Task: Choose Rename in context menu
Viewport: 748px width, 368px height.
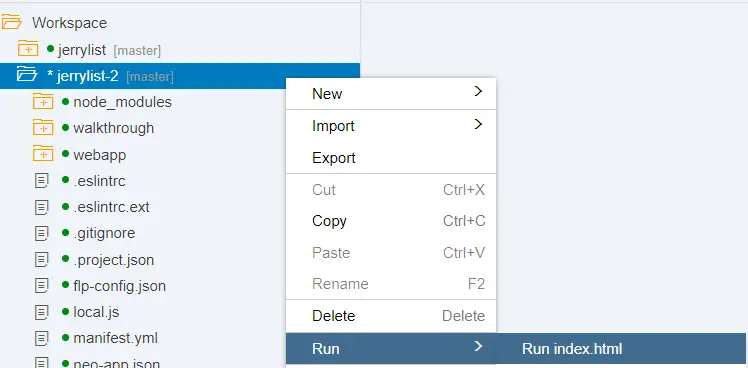Action: point(391,284)
